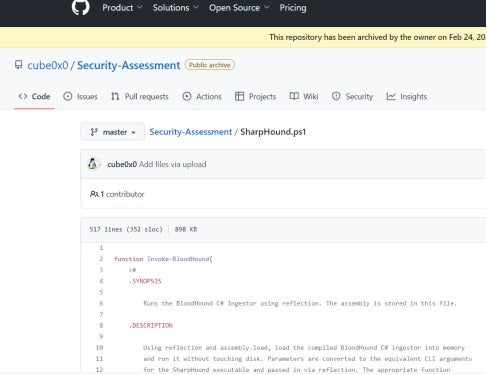Open the Security tab
The width and height of the screenshot is (487, 375).
point(352,97)
